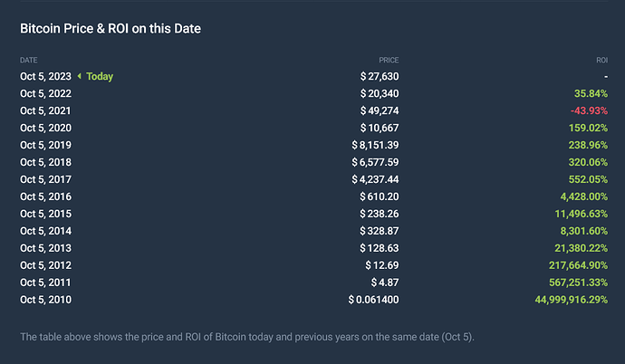Click the 35.84% ROI value
This screenshot has height=364, width=625.
point(591,93)
